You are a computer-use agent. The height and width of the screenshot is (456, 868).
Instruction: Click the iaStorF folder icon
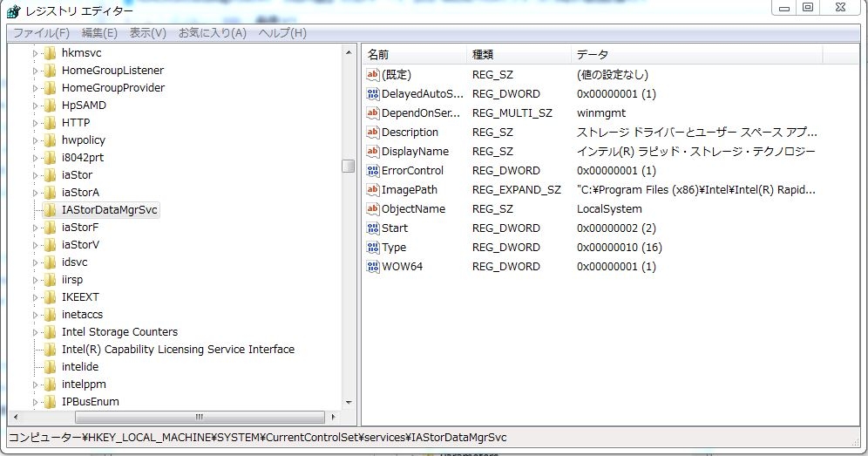[50, 228]
